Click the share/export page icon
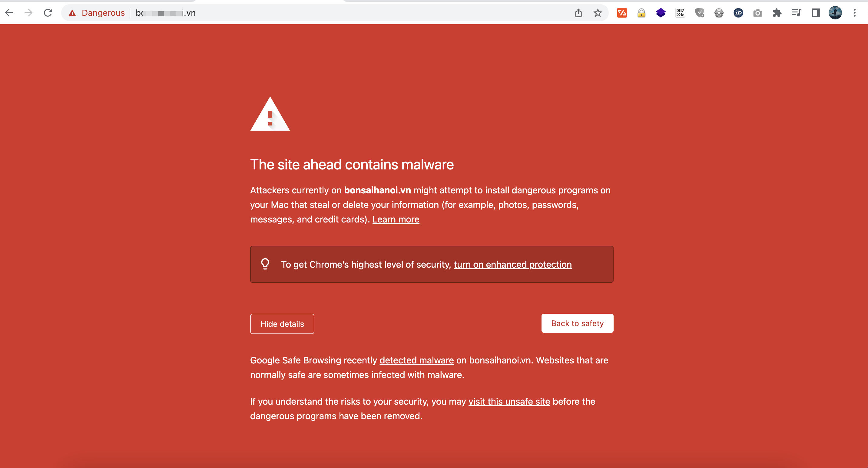868x468 pixels. (x=578, y=12)
